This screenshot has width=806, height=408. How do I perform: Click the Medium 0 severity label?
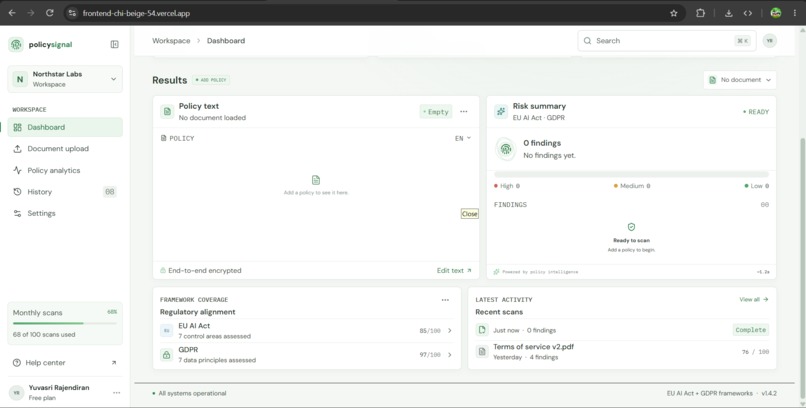coord(632,186)
